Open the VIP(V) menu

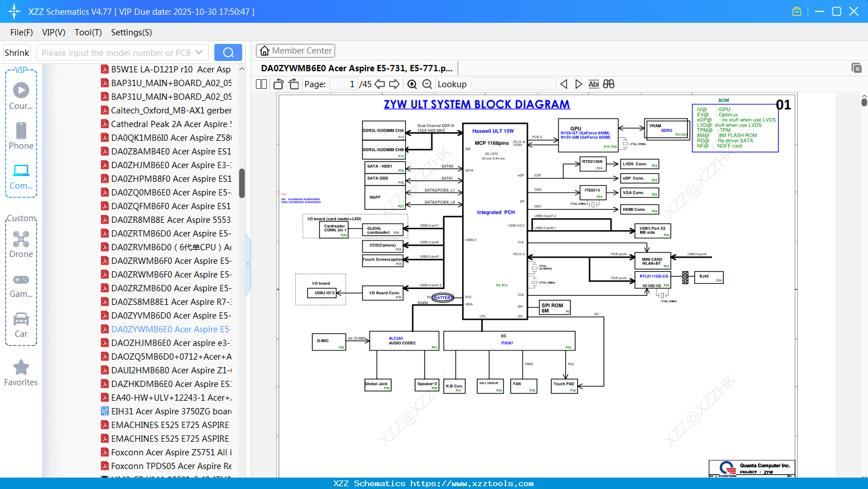click(x=54, y=32)
